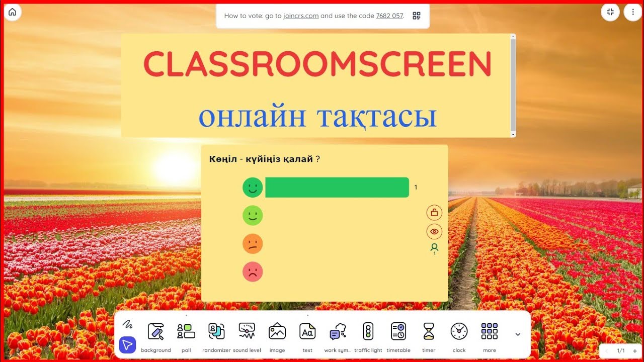This screenshot has height=362, width=644.
Task: Select the light green smiling face
Action: 253,216
